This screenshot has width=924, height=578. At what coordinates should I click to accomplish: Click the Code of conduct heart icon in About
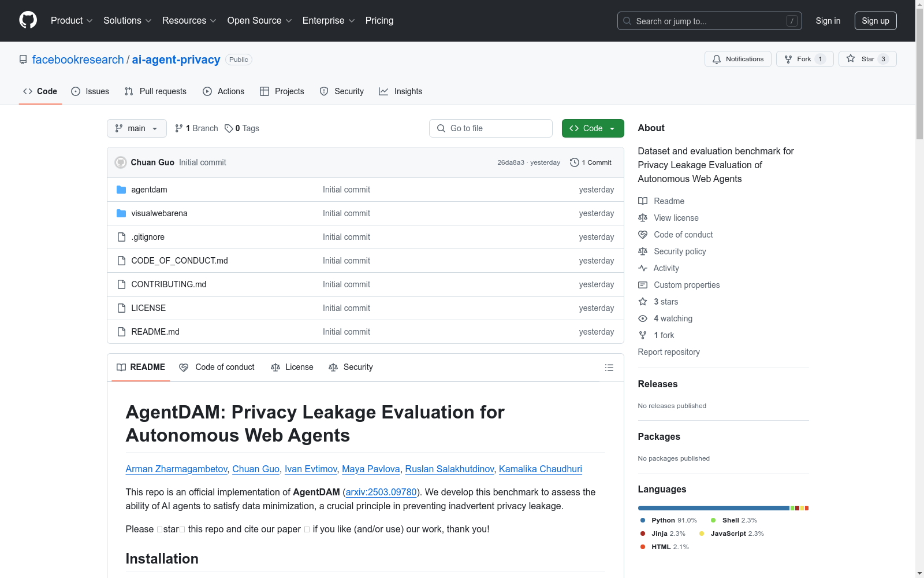643,235
